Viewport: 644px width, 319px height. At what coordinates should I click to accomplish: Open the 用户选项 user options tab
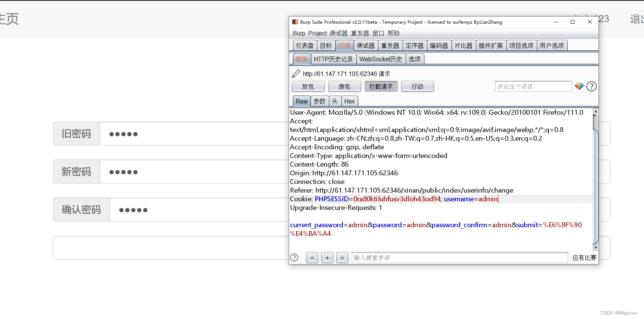coord(552,46)
